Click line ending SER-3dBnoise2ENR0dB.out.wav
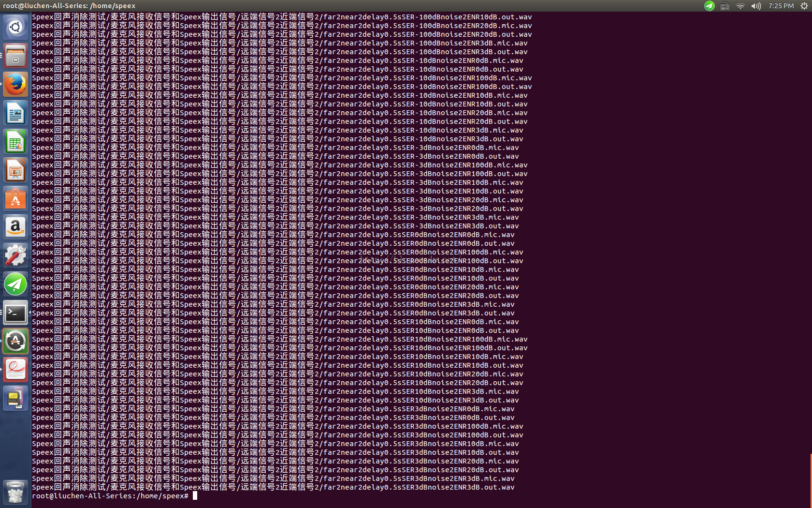 (x=275, y=156)
